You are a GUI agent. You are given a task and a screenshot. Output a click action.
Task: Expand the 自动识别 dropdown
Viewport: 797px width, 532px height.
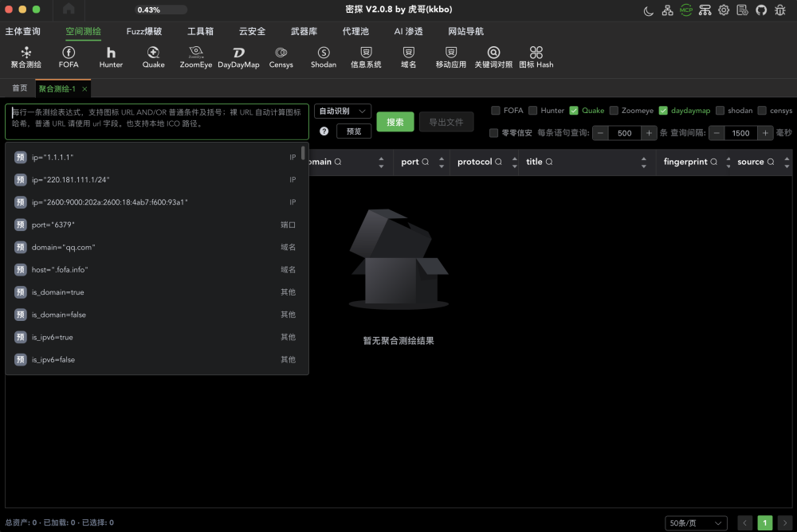pos(343,111)
